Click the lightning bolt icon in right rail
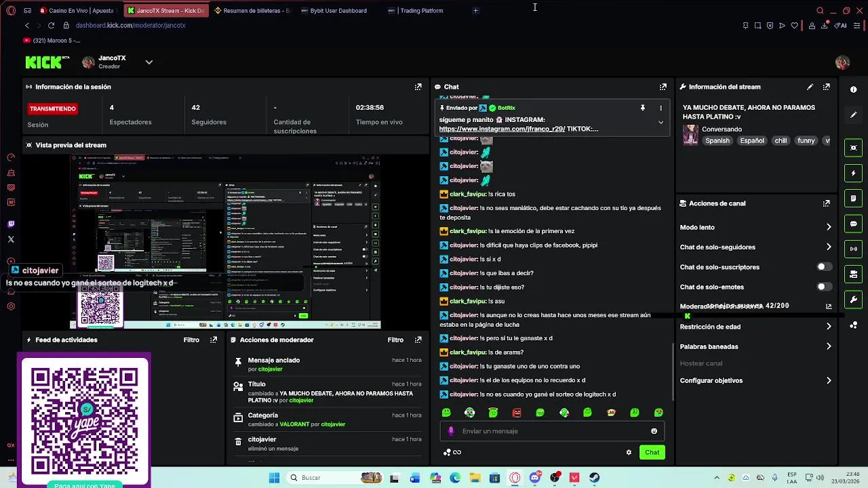 (853, 174)
